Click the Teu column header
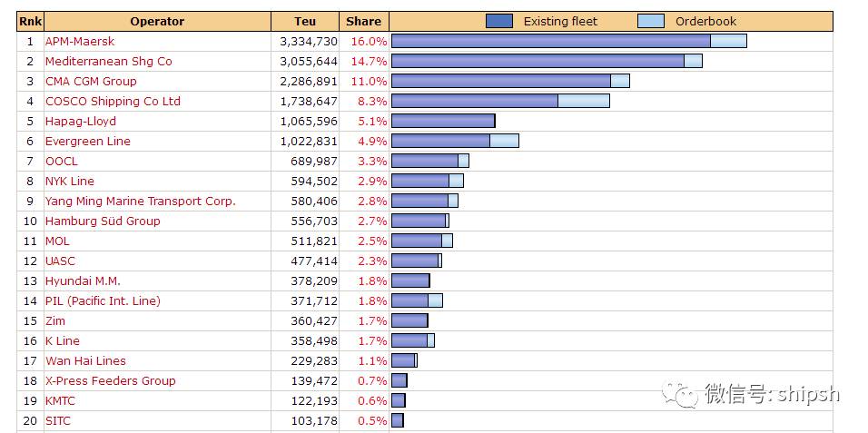This screenshot has width=868, height=433. [305, 22]
